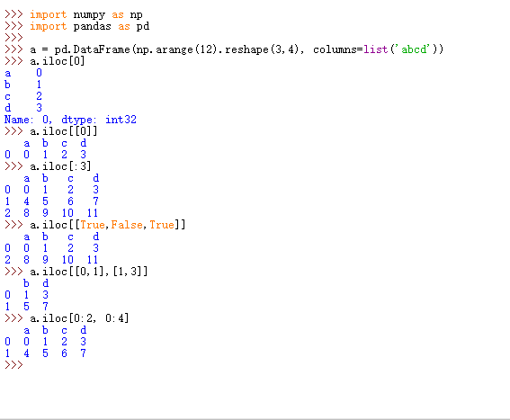
Task: Click the word "pandas" in the import line
Action: 92,26
